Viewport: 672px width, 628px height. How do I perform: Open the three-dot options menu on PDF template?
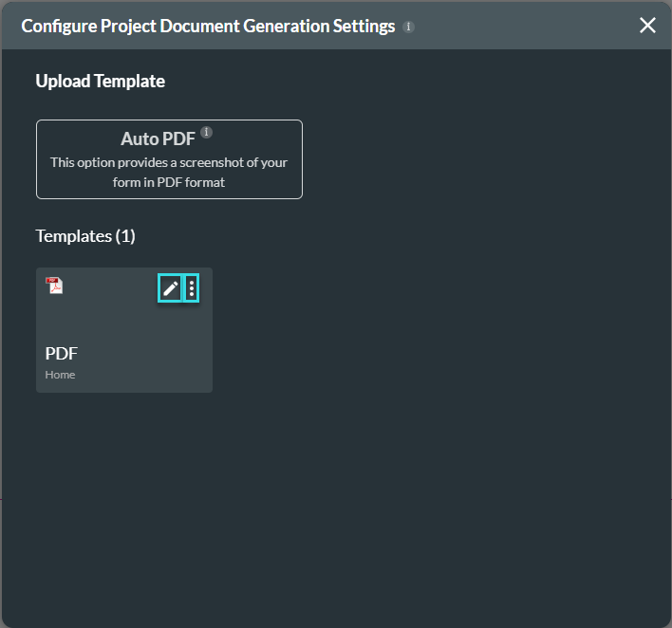click(192, 288)
